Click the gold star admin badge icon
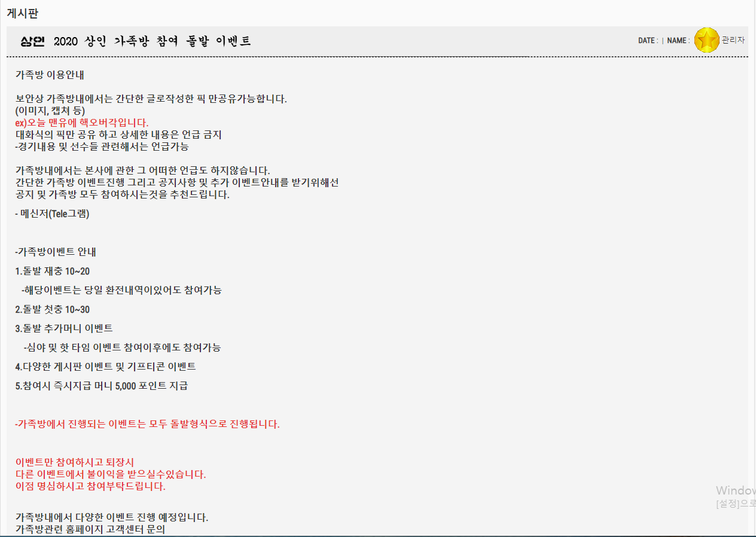 click(706, 40)
